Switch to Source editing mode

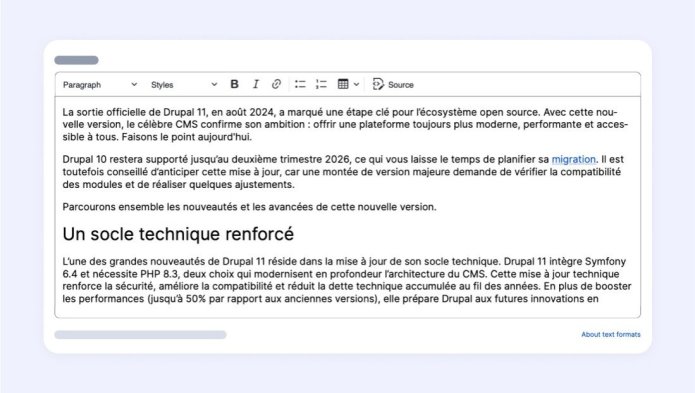click(393, 84)
